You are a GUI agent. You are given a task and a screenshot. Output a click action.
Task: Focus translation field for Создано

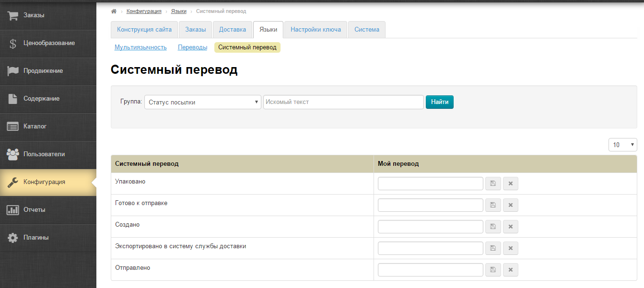click(431, 227)
